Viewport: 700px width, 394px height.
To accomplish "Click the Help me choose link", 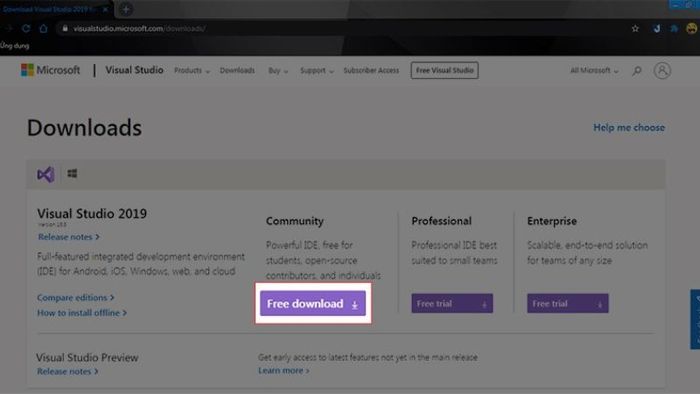I will (x=629, y=128).
